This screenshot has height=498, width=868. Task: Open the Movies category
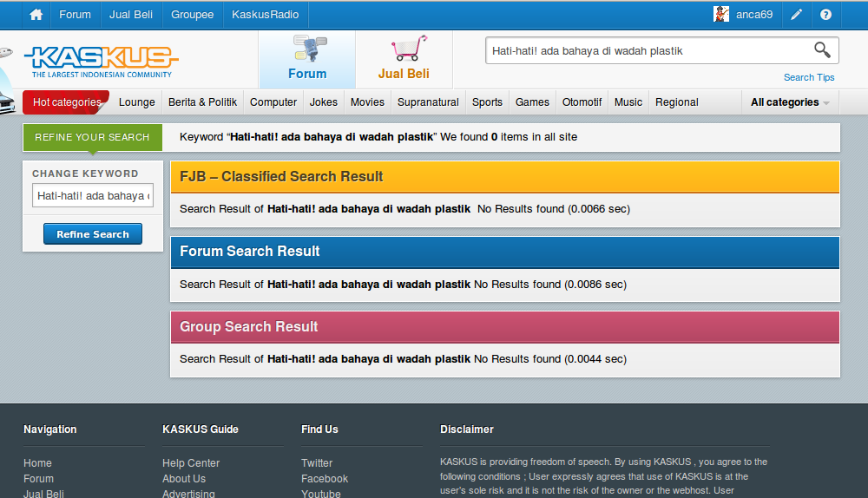pos(367,102)
